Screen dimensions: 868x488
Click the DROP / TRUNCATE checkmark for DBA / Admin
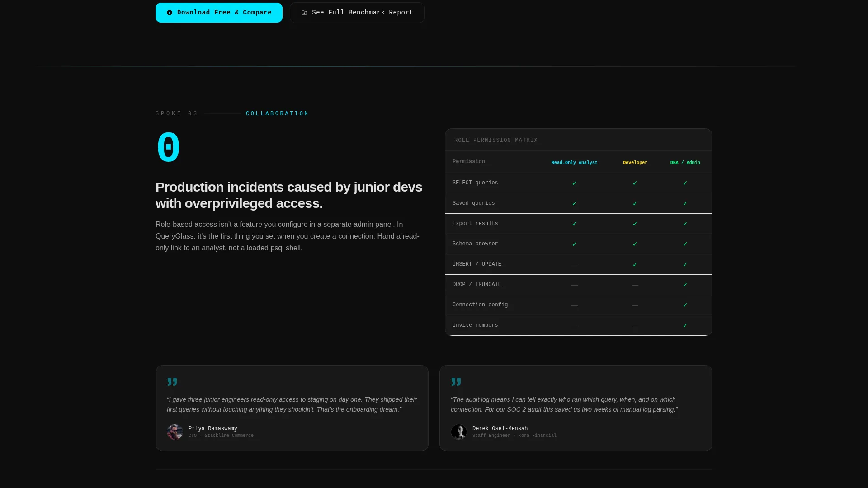(x=685, y=285)
